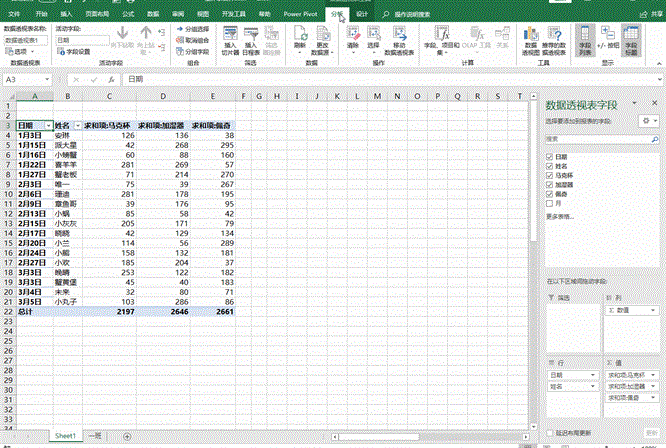This screenshot has height=448, width=666.
Task: Open the 设计 ribbon tab
Action: coord(361,16)
